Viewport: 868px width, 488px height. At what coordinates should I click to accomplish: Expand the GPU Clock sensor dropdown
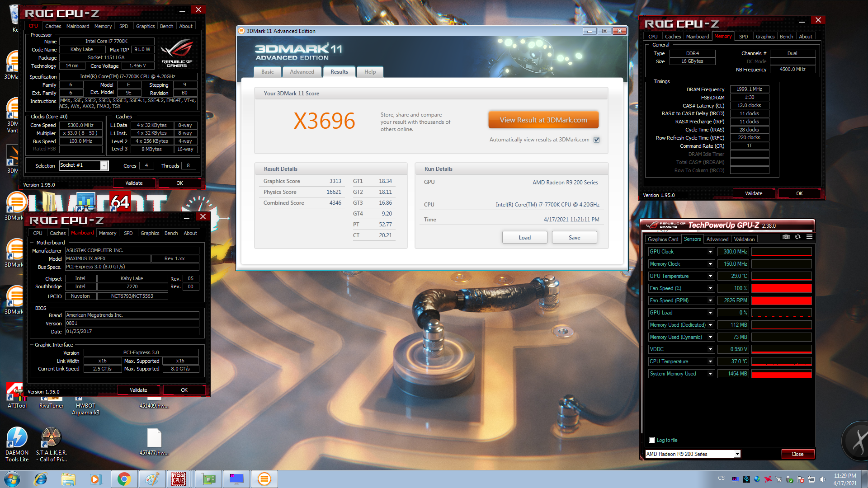coord(710,252)
